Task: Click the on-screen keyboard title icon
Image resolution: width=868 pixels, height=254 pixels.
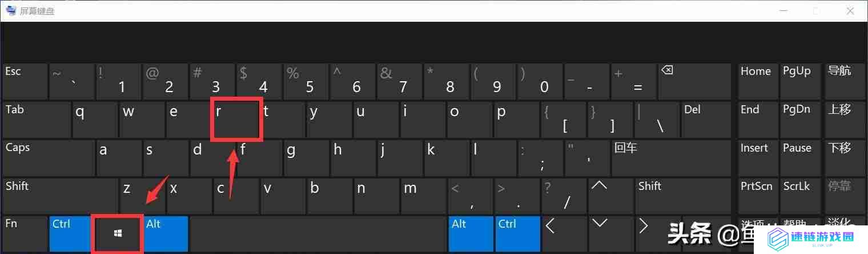Action: [11, 10]
